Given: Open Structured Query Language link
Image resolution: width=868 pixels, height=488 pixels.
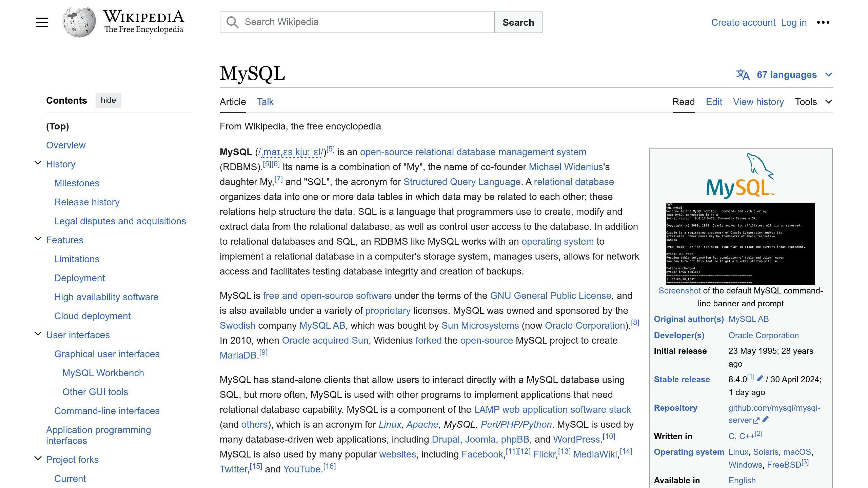Looking at the screenshot, I should coord(462,182).
